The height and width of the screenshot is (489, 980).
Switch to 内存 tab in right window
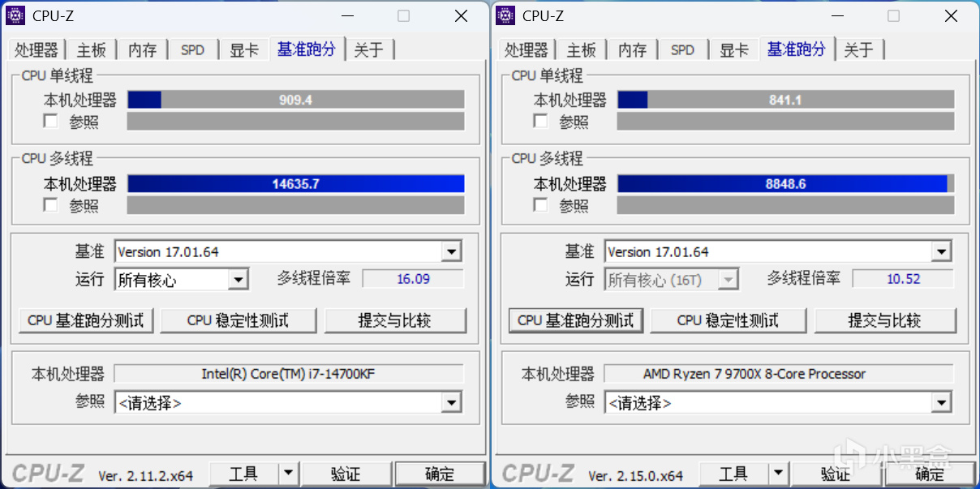tap(632, 50)
